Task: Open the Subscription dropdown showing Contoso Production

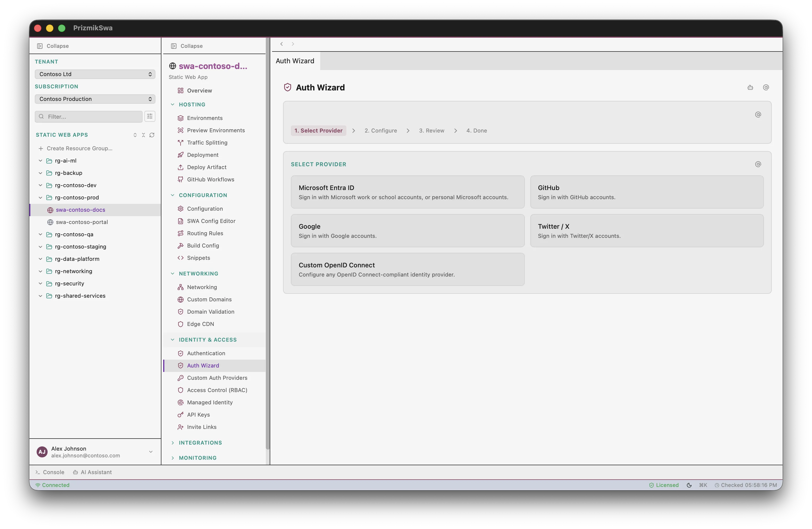Action: (x=95, y=99)
